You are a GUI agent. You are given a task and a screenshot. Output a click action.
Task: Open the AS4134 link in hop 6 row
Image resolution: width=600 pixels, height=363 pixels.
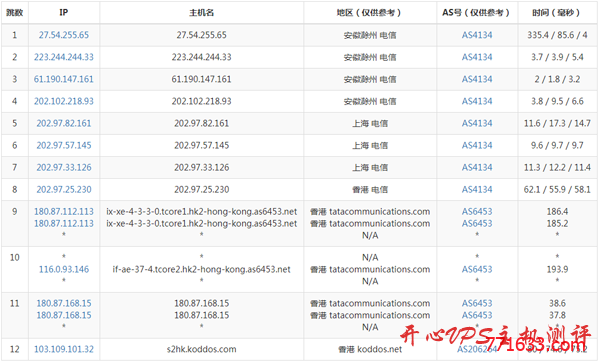coord(477,145)
